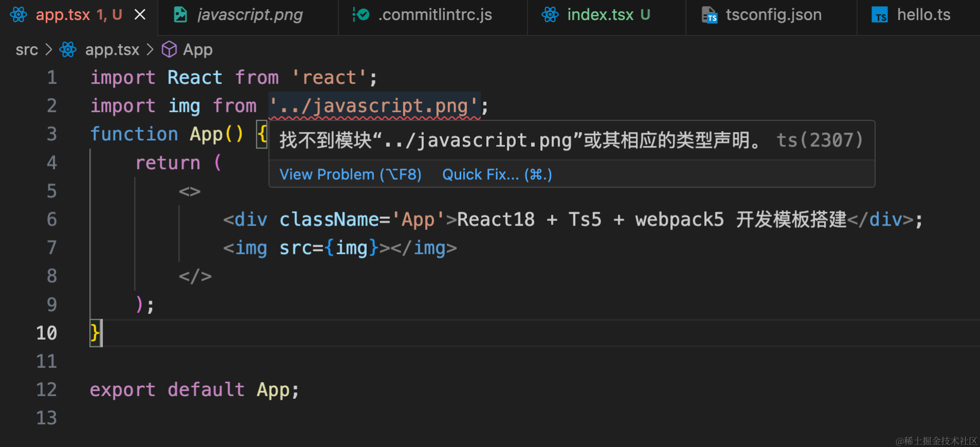Click the error message text in tooltip

click(520, 140)
